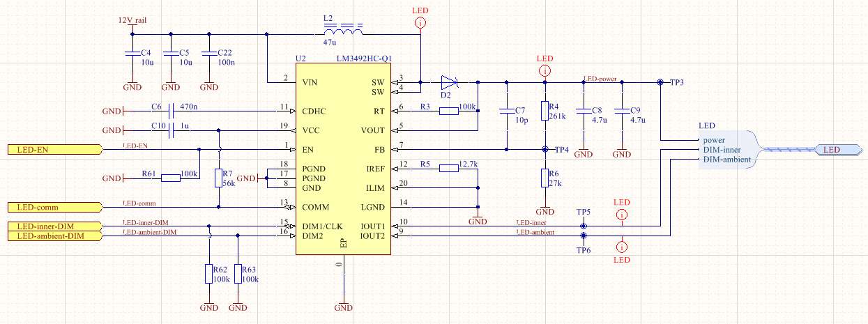This screenshot has height=324, width=868.
Task: Click the LM3492HC-Q1 part label
Action: [366, 59]
